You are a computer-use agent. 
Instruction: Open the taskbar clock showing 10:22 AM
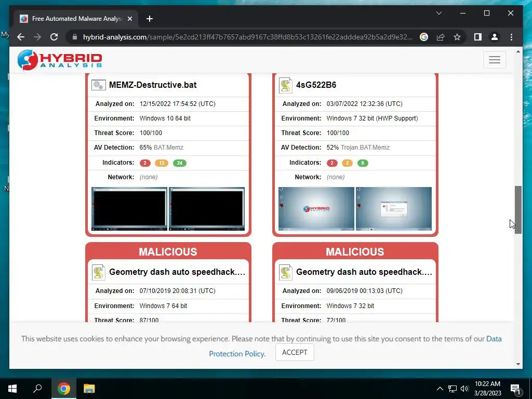[487, 389]
